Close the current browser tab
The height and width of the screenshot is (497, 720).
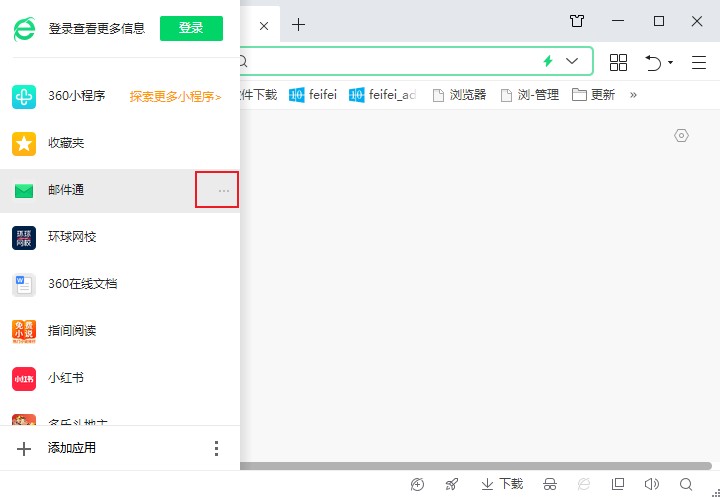[x=264, y=26]
